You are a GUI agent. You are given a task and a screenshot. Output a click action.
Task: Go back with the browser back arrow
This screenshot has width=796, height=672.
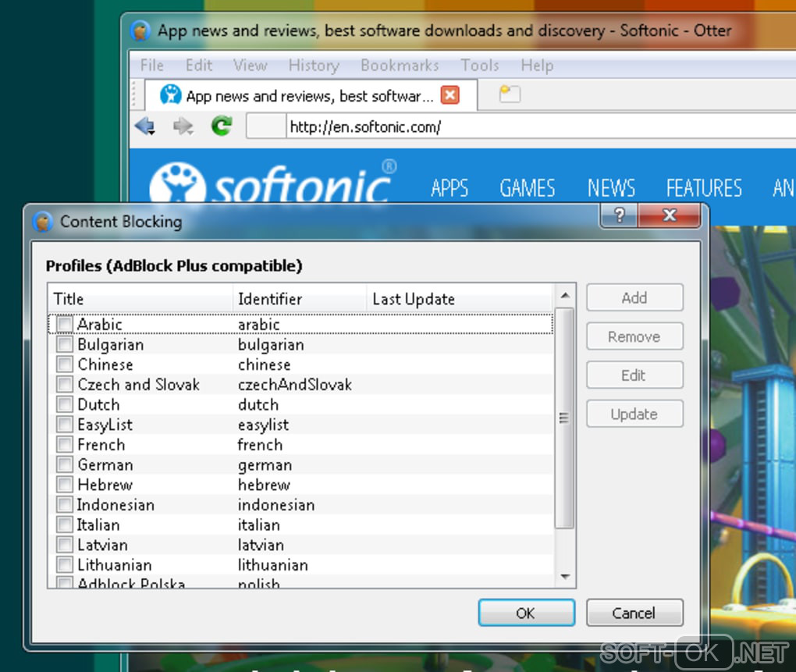(145, 126)
